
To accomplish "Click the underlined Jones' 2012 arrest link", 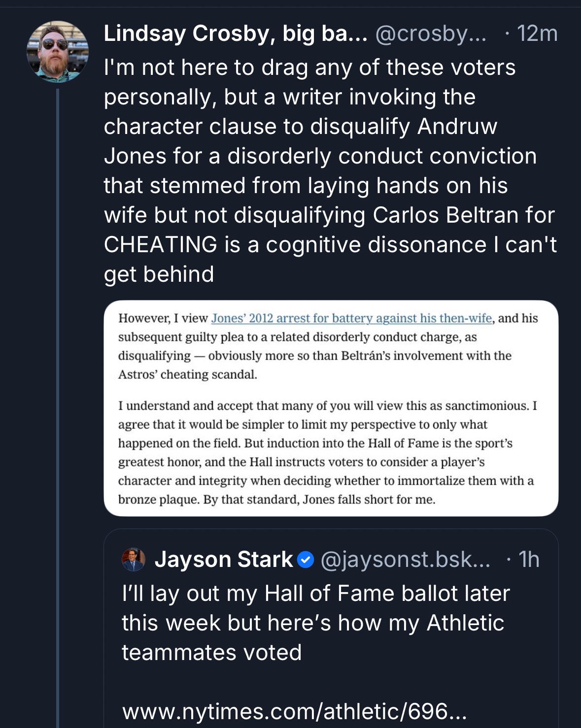I will pyautogui.click(x=351, y=318).
